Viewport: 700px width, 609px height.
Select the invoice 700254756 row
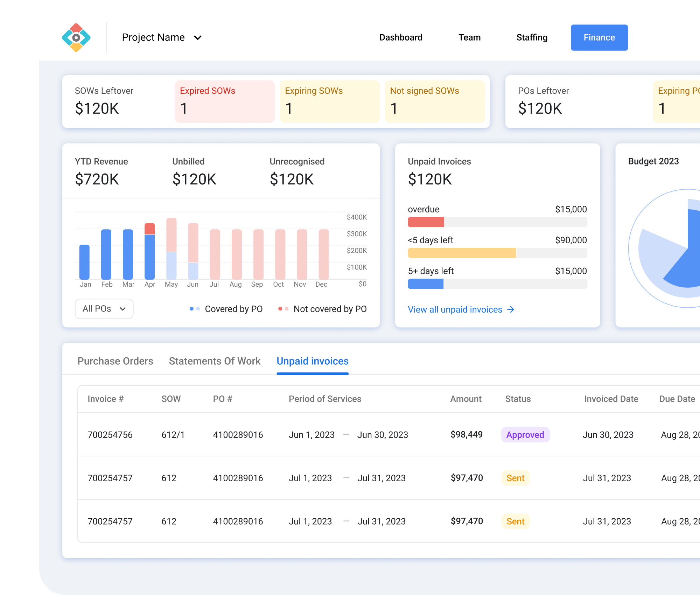pos(110,435)
